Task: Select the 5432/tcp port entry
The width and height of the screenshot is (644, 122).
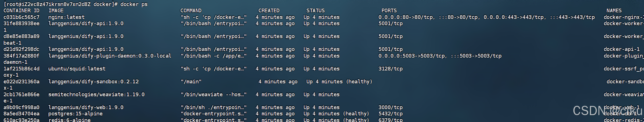Action: click(x=390, y=114)
